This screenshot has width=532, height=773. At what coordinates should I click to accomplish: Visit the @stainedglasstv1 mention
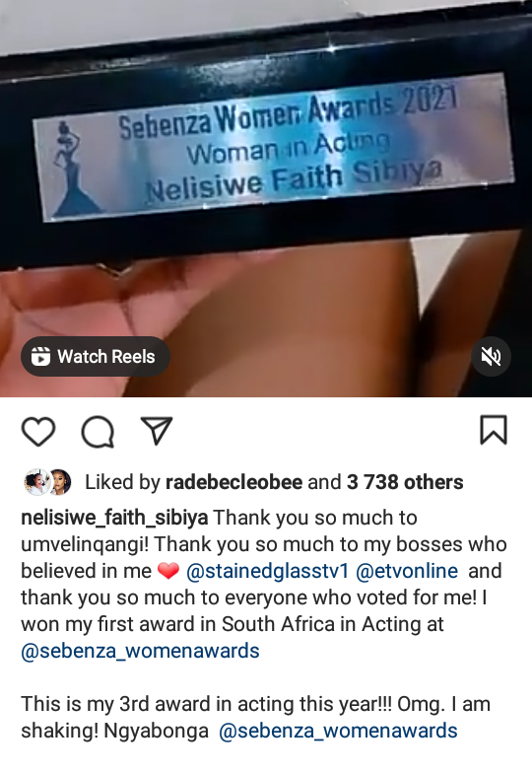tap(268, 571)
